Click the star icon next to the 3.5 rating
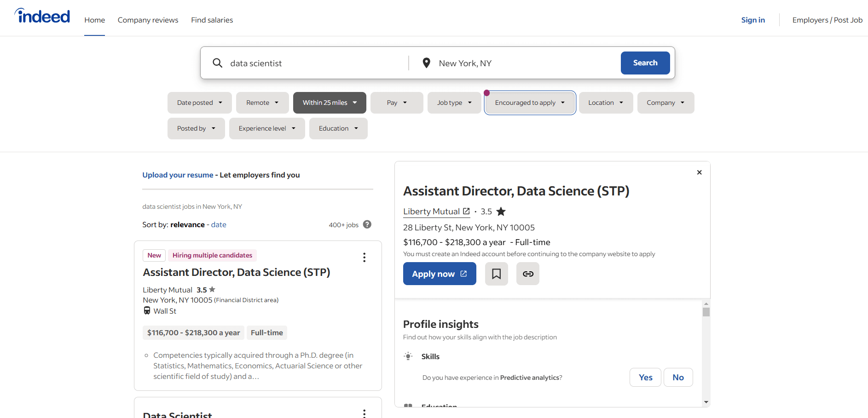 point(501,212)
